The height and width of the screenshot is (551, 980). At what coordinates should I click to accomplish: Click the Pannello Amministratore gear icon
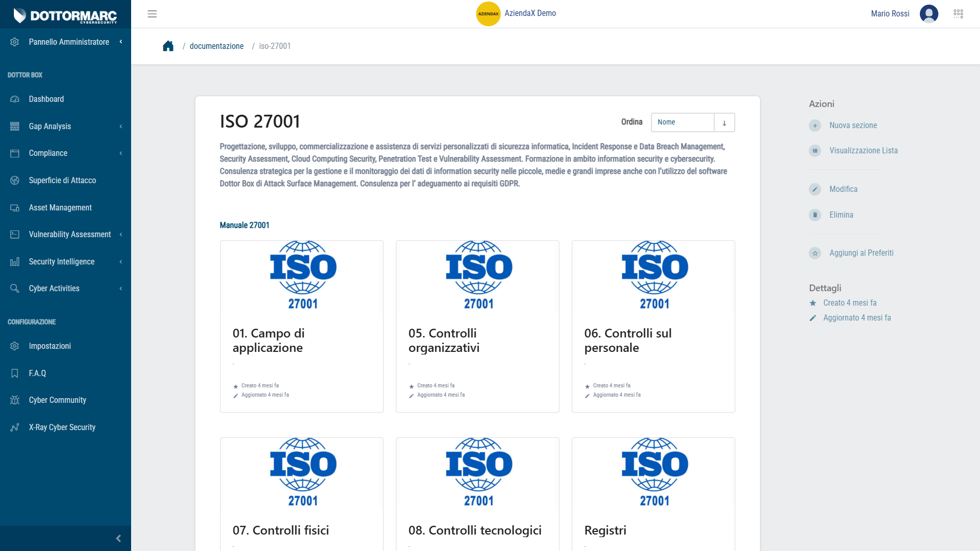click(15, 42)
